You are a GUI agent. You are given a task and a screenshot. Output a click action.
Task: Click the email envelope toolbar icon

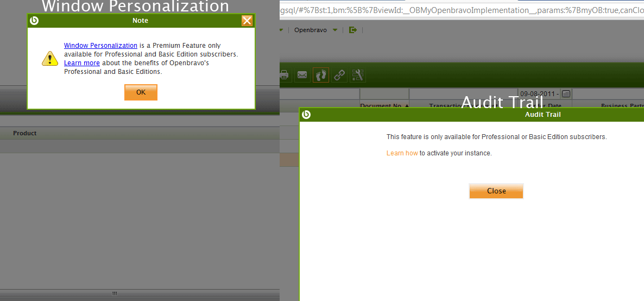tap(302, 75)
